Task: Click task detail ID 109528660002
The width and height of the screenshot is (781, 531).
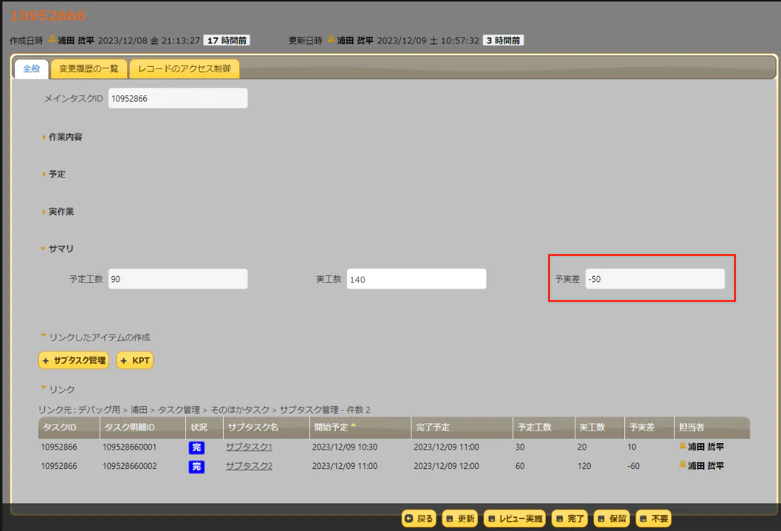Action: (x=130, y=466)
